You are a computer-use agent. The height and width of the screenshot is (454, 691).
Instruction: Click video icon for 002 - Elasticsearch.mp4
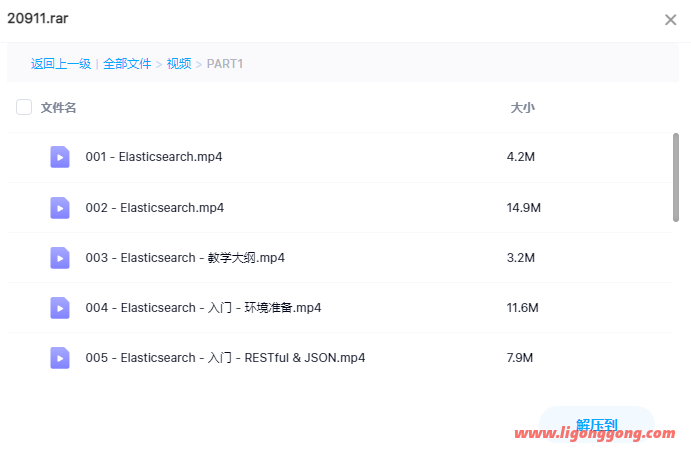click(60, 208)
